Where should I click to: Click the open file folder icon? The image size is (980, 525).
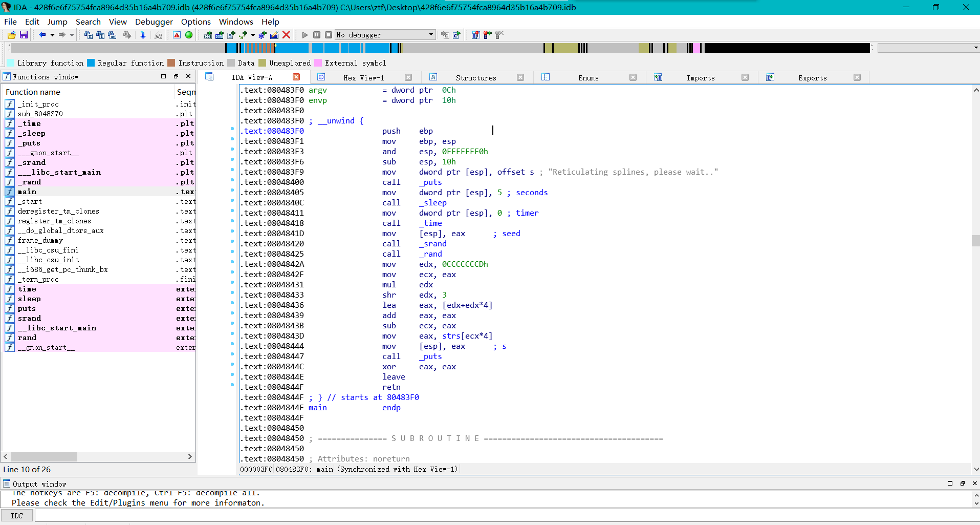click(x=11, y=35)
